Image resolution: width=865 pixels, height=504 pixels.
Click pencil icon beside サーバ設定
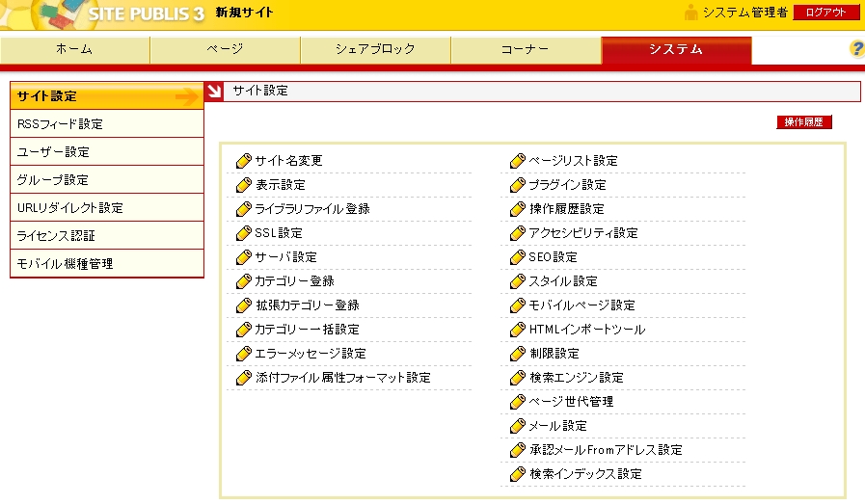244,257
